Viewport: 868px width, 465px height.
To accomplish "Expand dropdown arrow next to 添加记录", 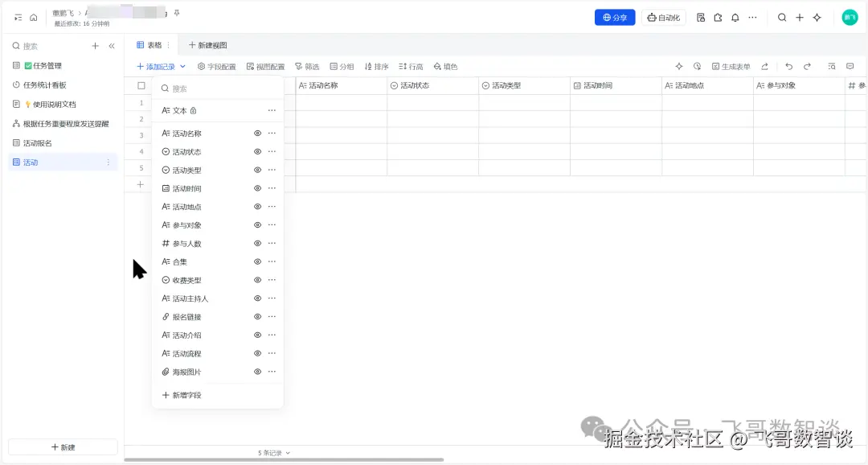I will pyautogui.click(x=182, y=67).
